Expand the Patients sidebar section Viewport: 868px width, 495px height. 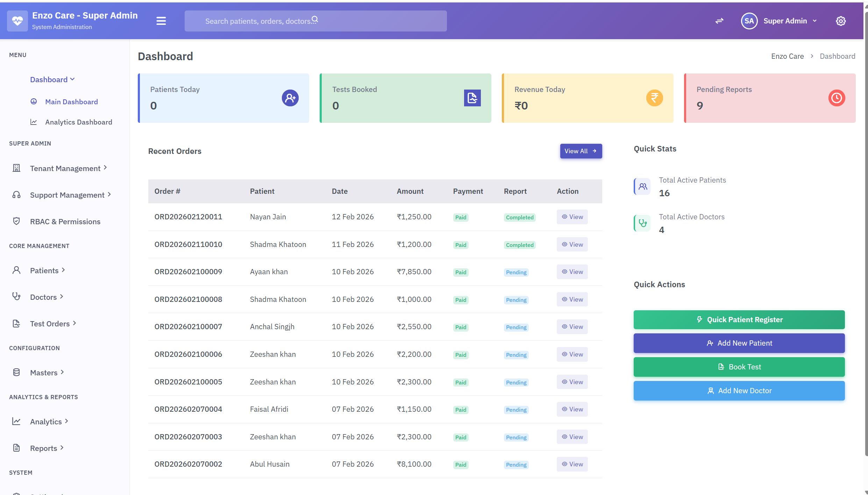click(x=45, y=270)
